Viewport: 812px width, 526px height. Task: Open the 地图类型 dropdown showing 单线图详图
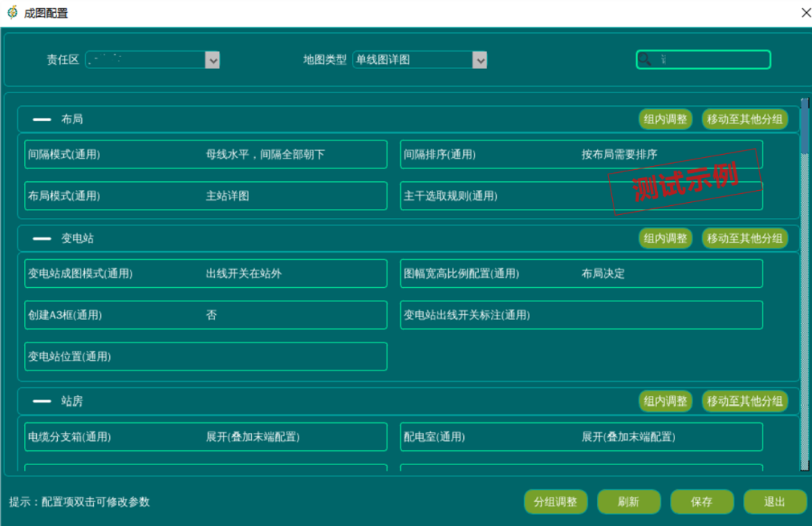480,59
